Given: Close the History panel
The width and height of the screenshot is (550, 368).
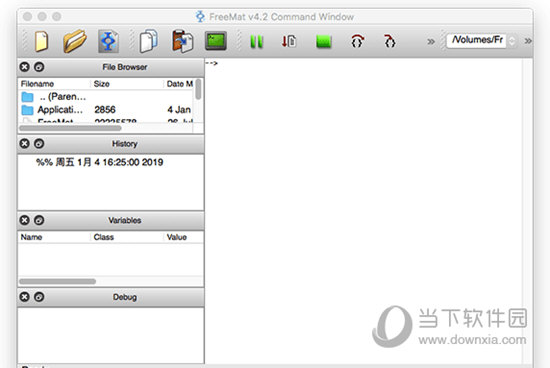Looking at the screenshot, I should tap(25, 143).
